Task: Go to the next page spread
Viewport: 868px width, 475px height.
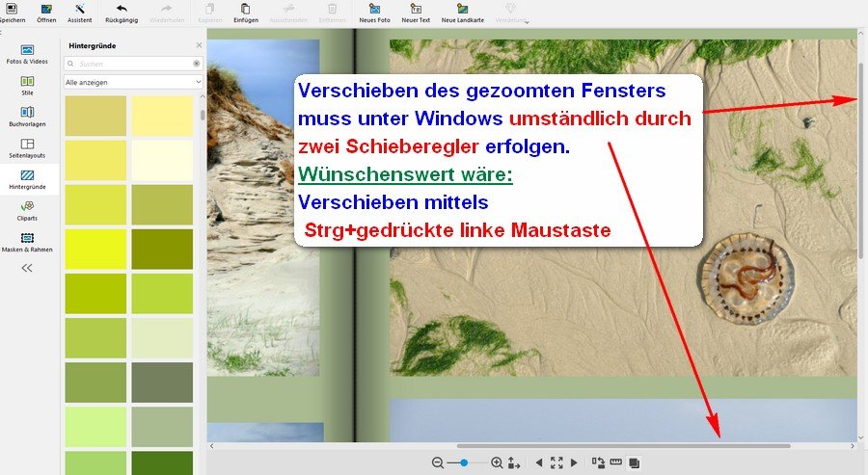Action: click(574, 462)
